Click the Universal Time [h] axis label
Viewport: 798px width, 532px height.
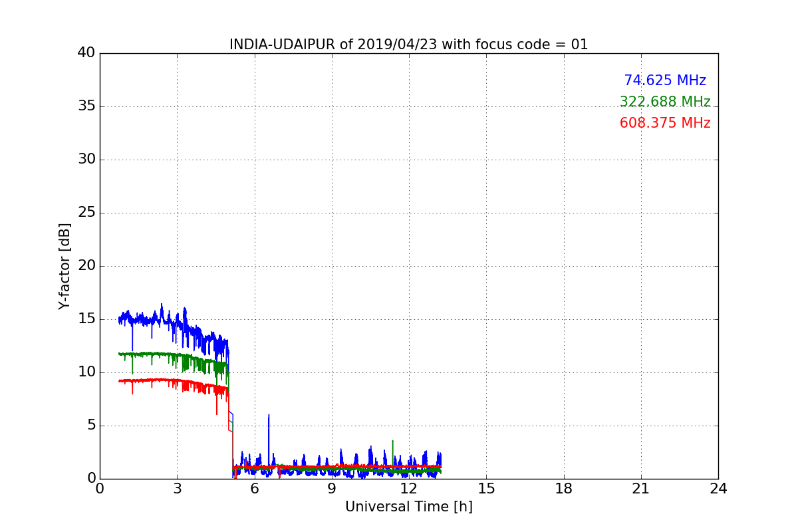409,507
